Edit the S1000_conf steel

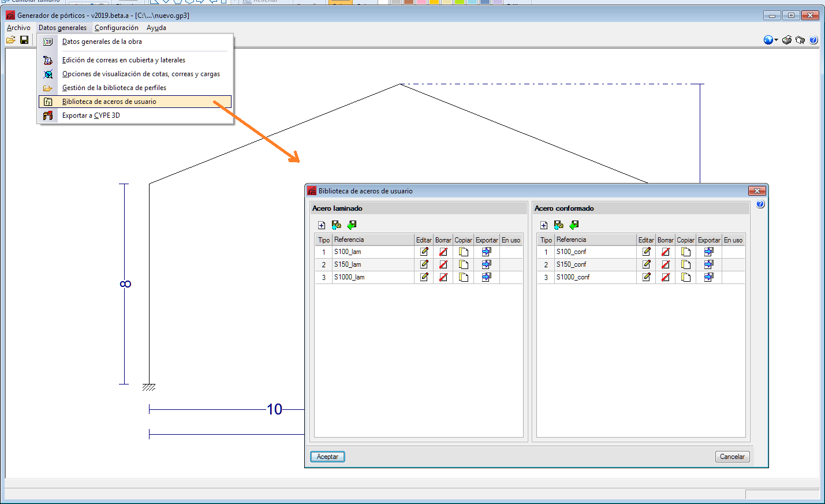point(647,277)
